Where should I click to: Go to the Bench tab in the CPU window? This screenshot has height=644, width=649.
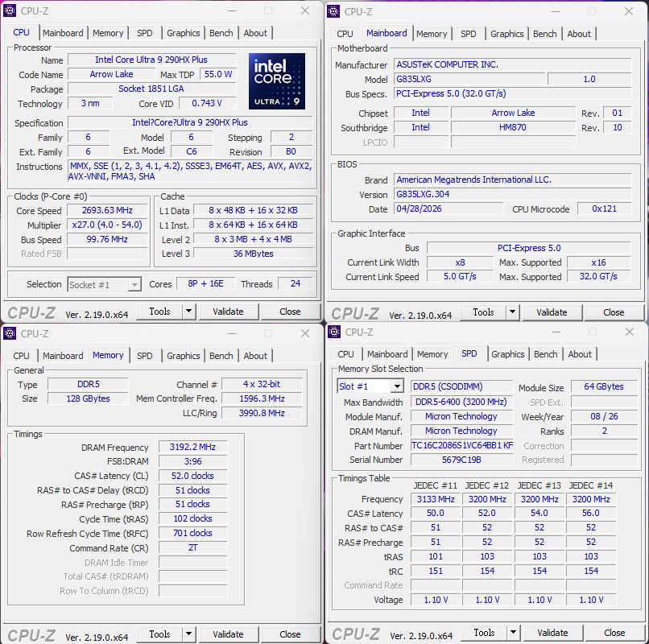click(221, 33)
